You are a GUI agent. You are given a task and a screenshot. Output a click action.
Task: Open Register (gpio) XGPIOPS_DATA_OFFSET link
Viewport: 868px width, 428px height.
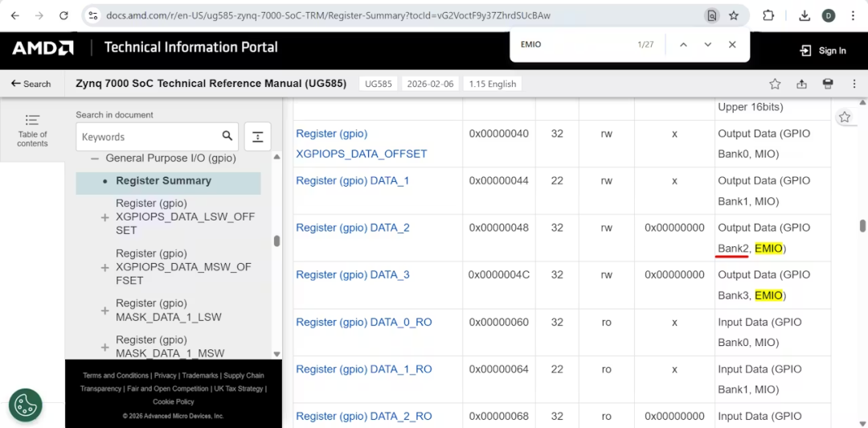tap(362, 143)
